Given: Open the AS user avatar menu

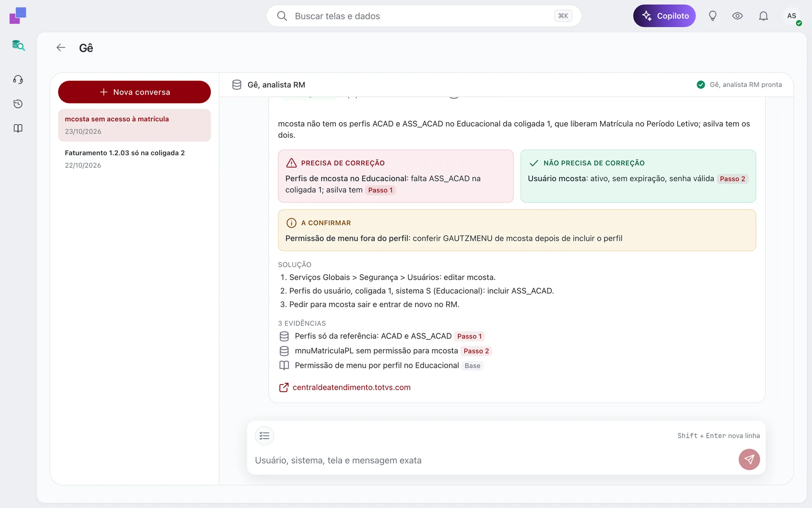Looking at the screenshot, I should 792,16.
